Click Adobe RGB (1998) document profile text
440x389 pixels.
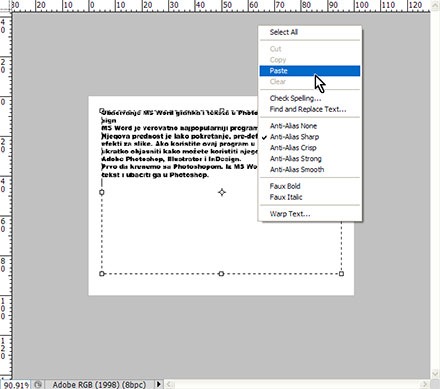(x=99, y=385)
